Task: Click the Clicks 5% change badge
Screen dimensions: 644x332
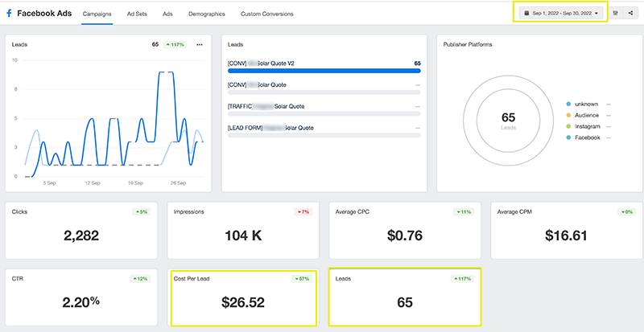Action: point(142,212)
